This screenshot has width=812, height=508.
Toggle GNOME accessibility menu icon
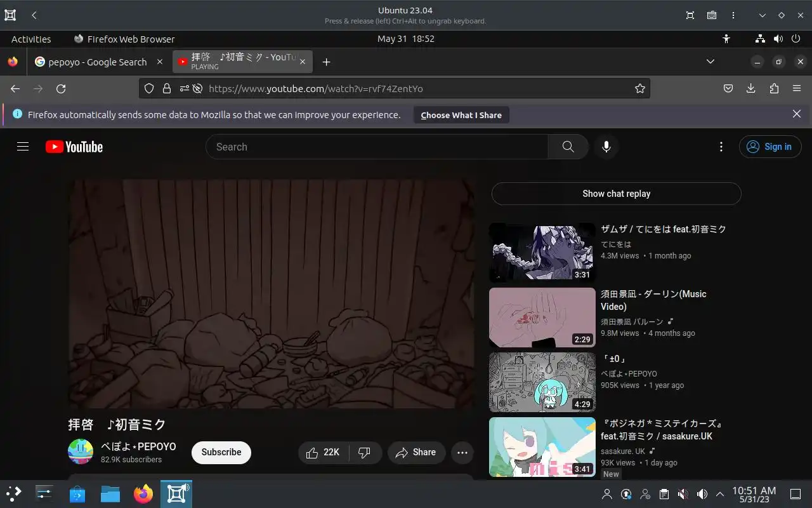(x=726, y=39)
